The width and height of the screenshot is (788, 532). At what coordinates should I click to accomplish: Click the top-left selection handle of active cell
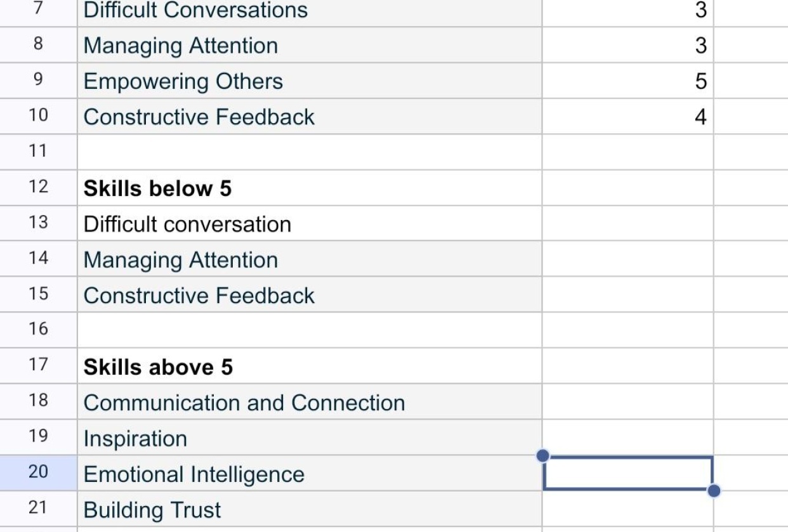pyautogui.click(x=542, y=455)
